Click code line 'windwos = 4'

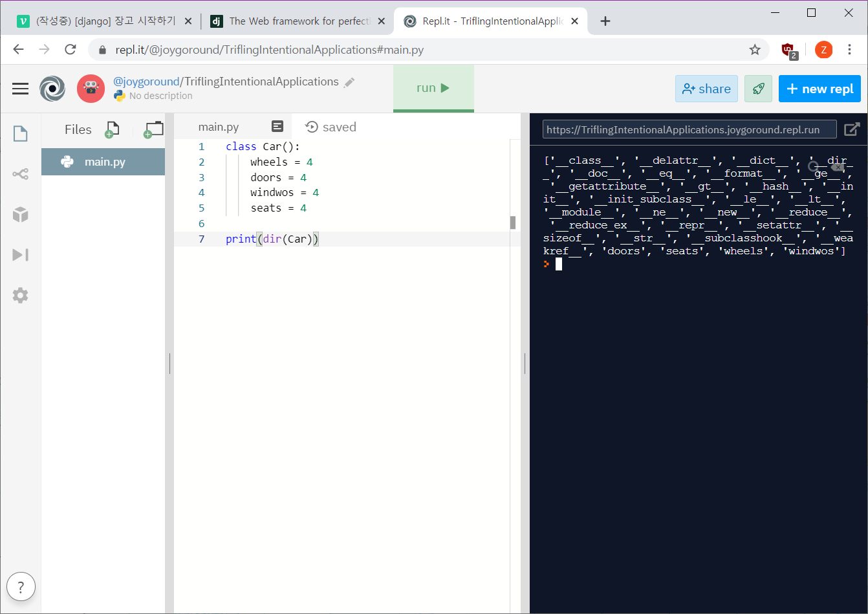pos(285,193)
